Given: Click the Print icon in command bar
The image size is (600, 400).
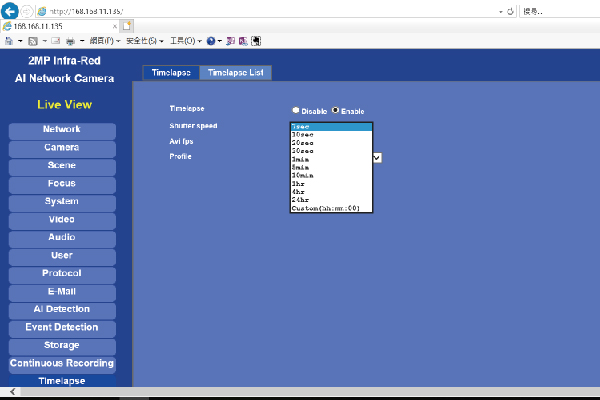Looking at the screenshot, I should pos(70,41).
